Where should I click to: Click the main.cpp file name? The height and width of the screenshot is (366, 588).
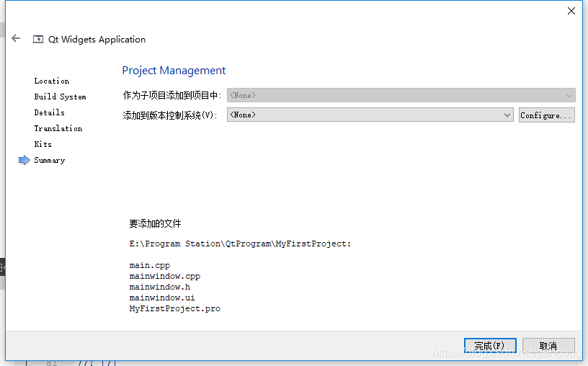pyautogui.click(x=150, y=266)
